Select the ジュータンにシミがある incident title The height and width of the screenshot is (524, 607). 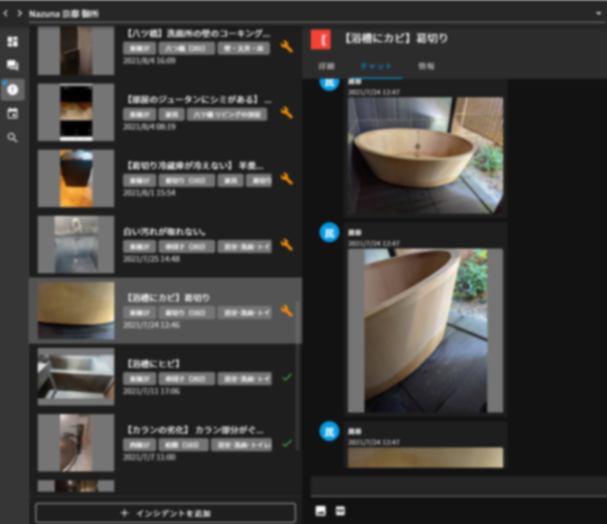tap(199, 99)
